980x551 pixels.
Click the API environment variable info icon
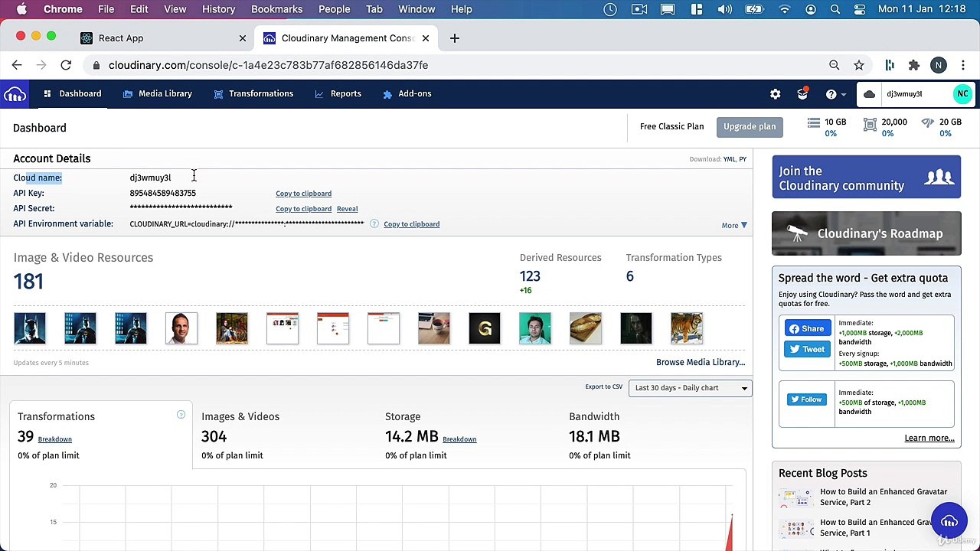[374, 223]
